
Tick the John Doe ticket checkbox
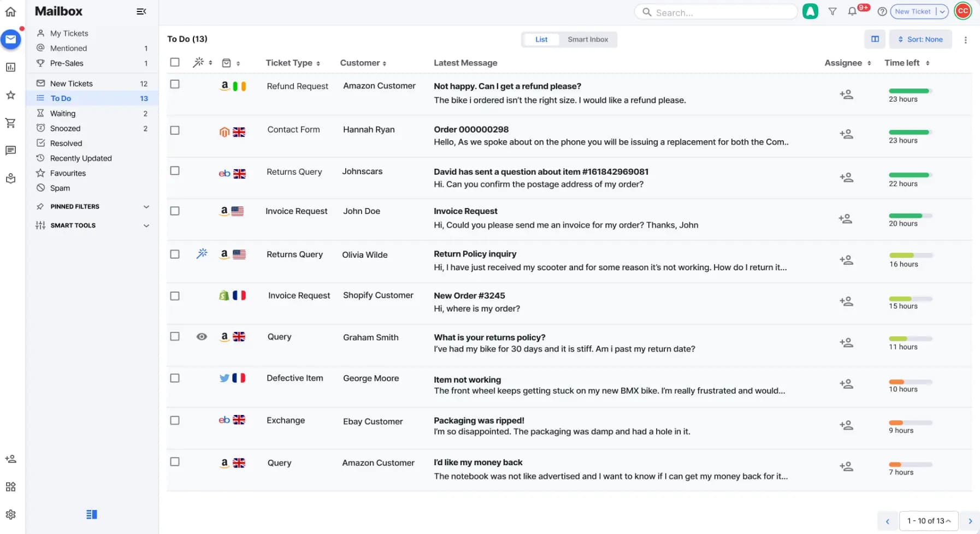[175, 211]
